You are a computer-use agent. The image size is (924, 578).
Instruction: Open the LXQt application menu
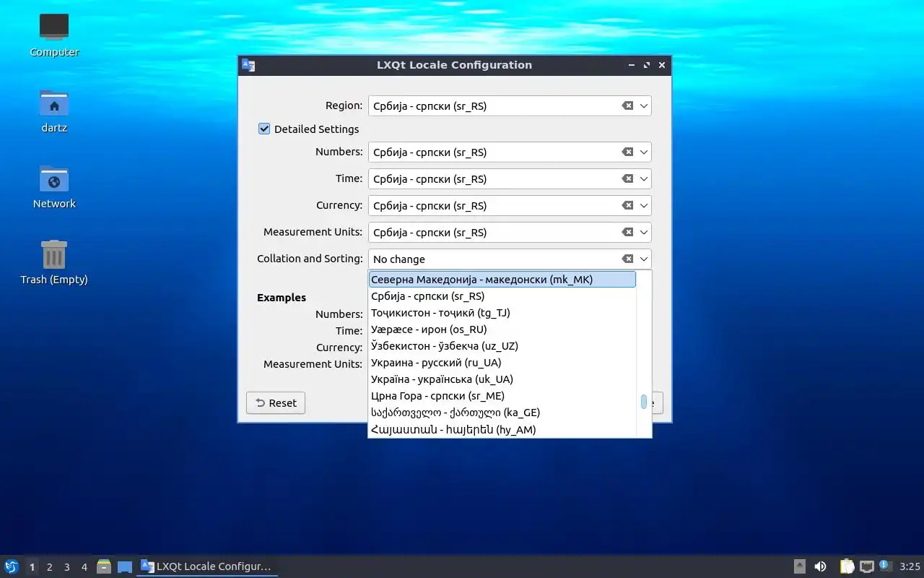pyautogui.click(x=12, y=566)
